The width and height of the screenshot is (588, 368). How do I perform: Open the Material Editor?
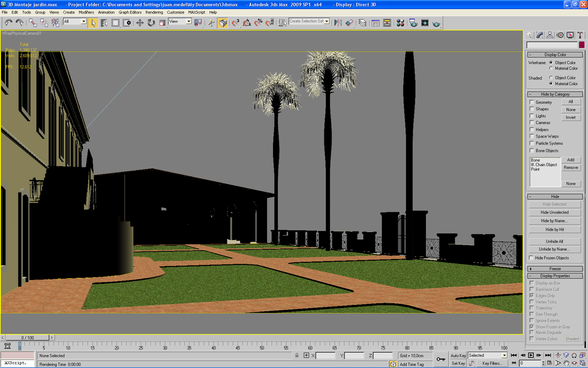[400, 23]
